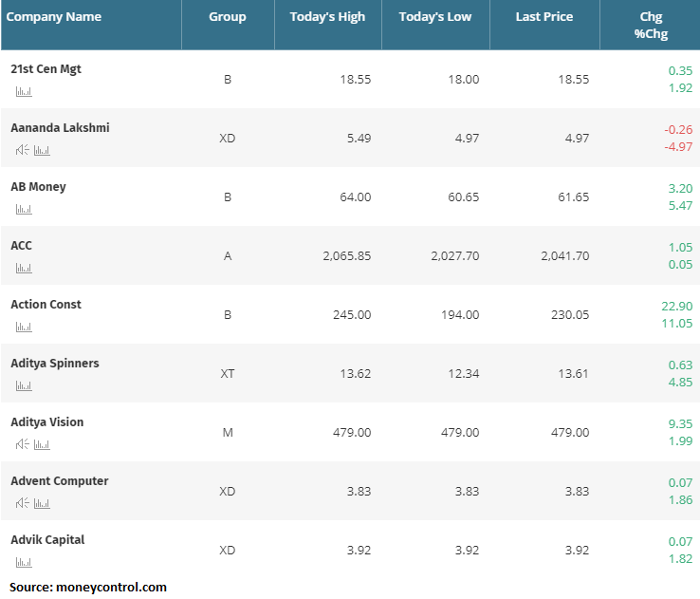
Task: Click the Today's High column header
Action: (x=327, y=17)
